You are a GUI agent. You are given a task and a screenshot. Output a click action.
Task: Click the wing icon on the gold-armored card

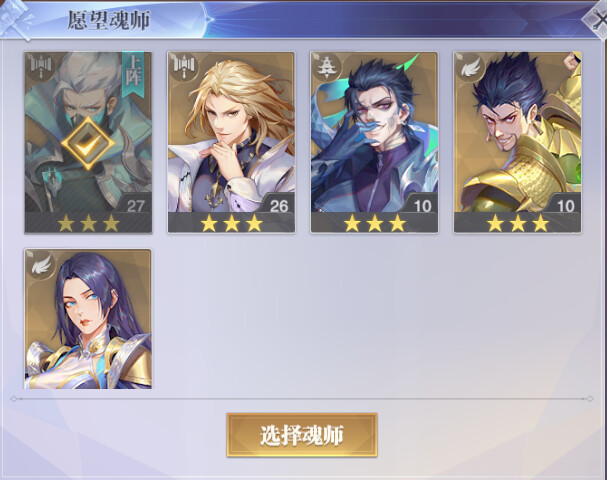point(471,66)
